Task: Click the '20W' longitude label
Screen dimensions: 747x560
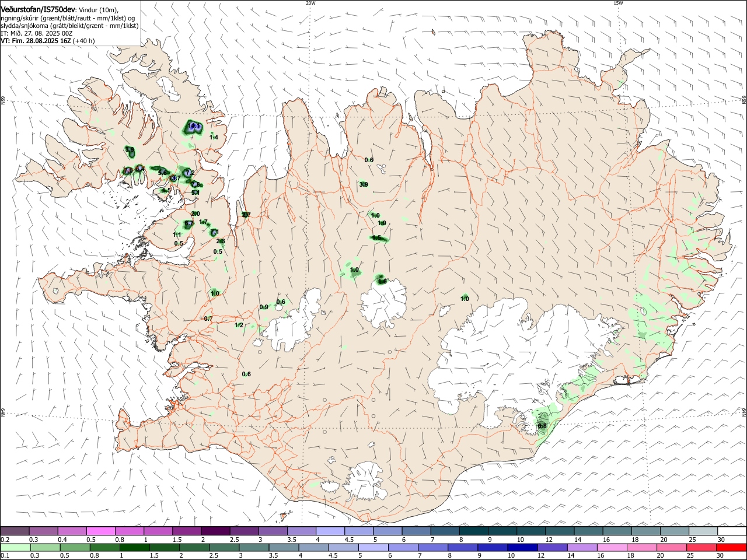Action: tap(310, 3)
